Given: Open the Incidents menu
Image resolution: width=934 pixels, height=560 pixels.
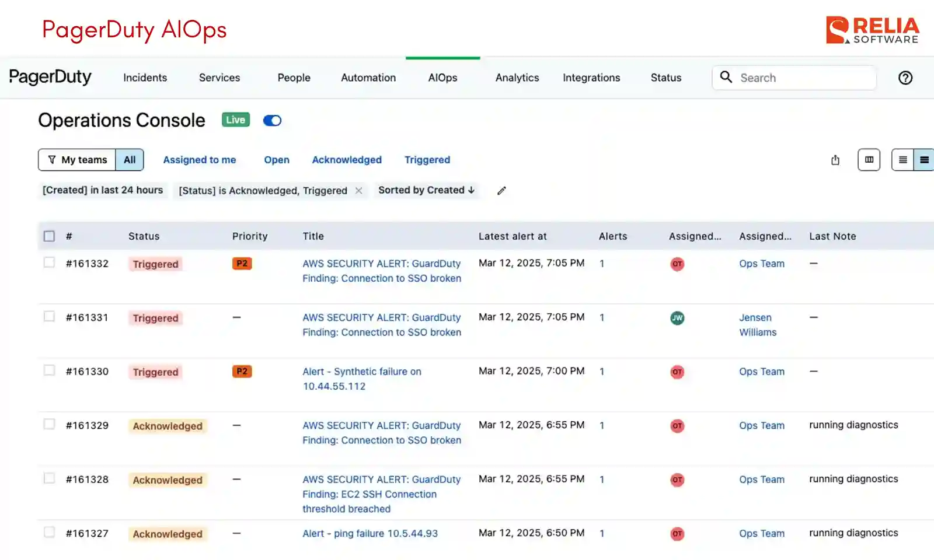Looking at the screenshot, I should click(x=145, y=78).
